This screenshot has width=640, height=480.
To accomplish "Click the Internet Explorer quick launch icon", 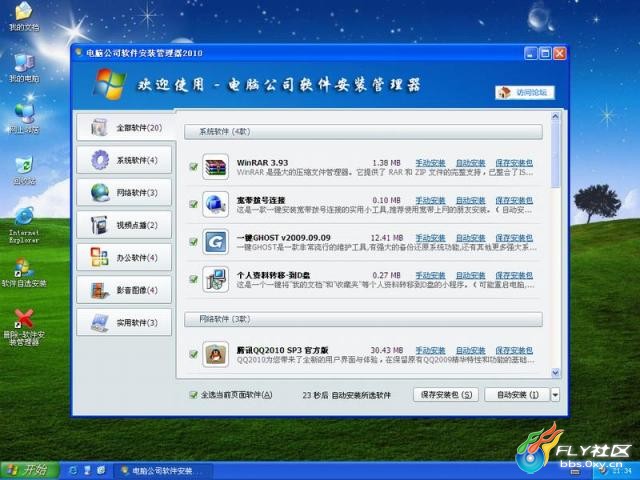I will [x=73, y=471].
